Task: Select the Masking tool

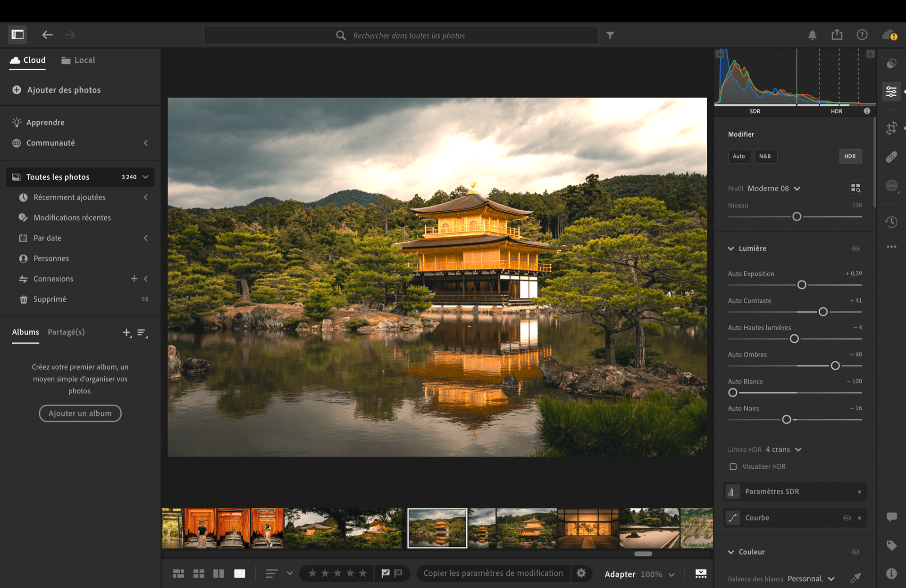Action: point(891,186)
